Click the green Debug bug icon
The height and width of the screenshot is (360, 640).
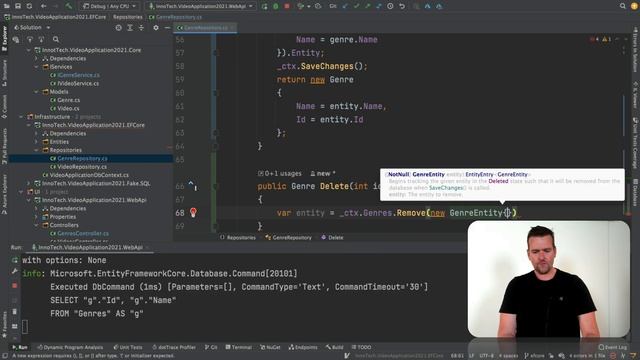tap(276, 6)
